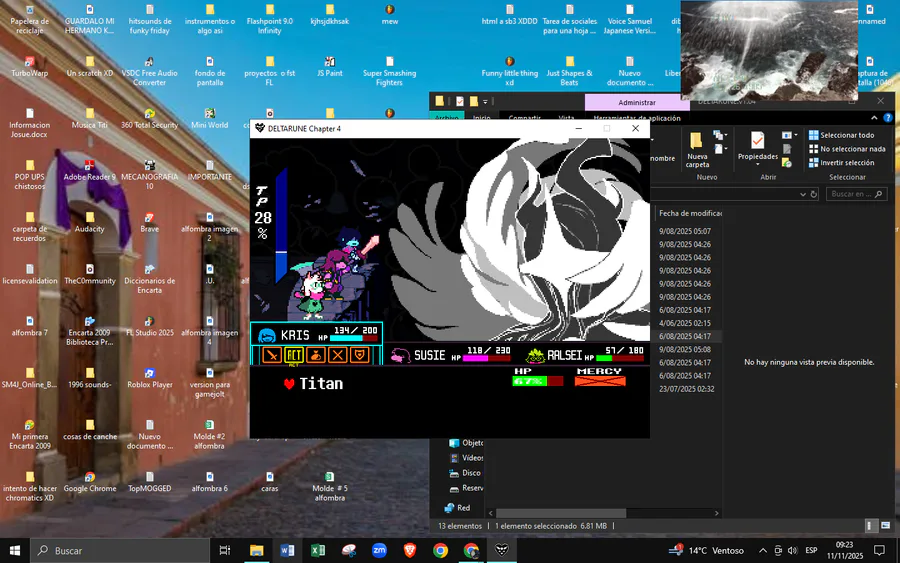The height and width of the screenshot is (563, 900).
Task: Click Invertir selección
Action: 841,162
